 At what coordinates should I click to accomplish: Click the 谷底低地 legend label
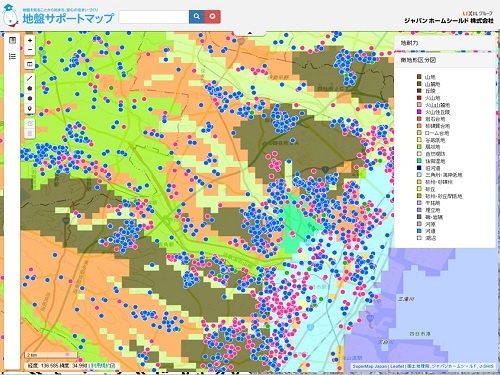coord(435,140)
